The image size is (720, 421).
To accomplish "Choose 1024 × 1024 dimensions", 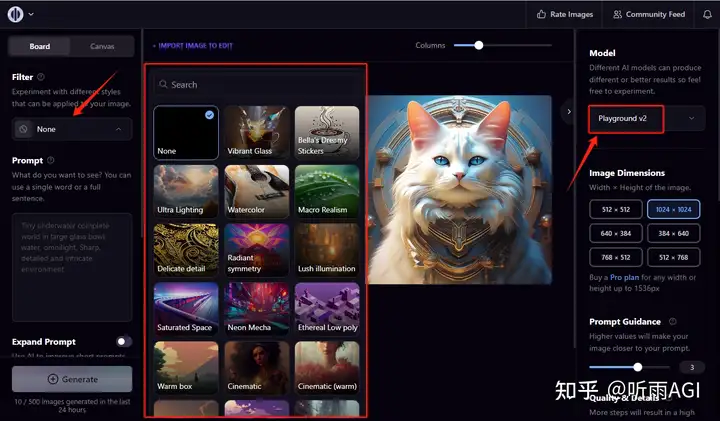I will (673, 209).
